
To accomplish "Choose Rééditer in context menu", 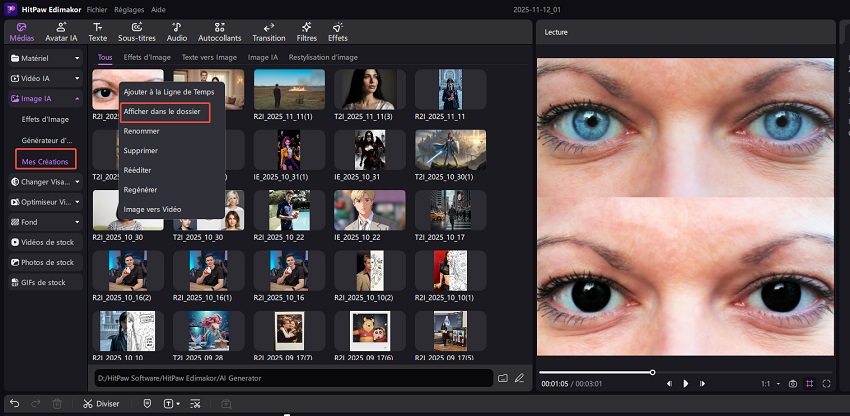I will pos(137,170).
